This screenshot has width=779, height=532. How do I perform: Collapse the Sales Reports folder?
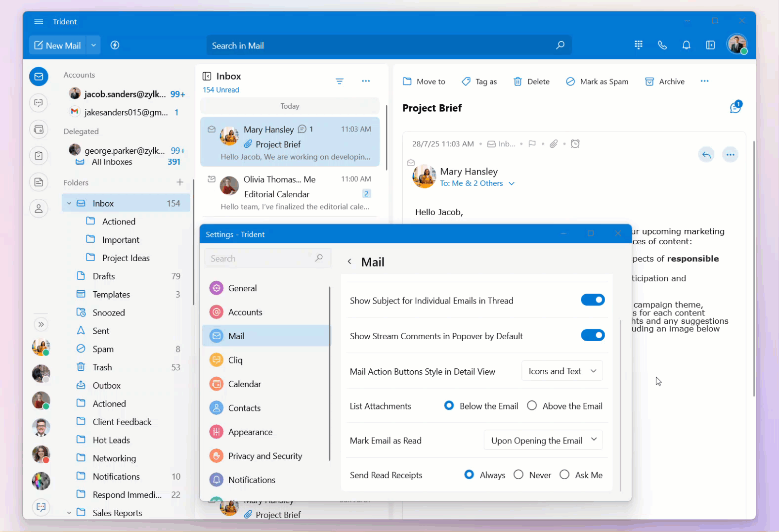[x=69, y=513]
